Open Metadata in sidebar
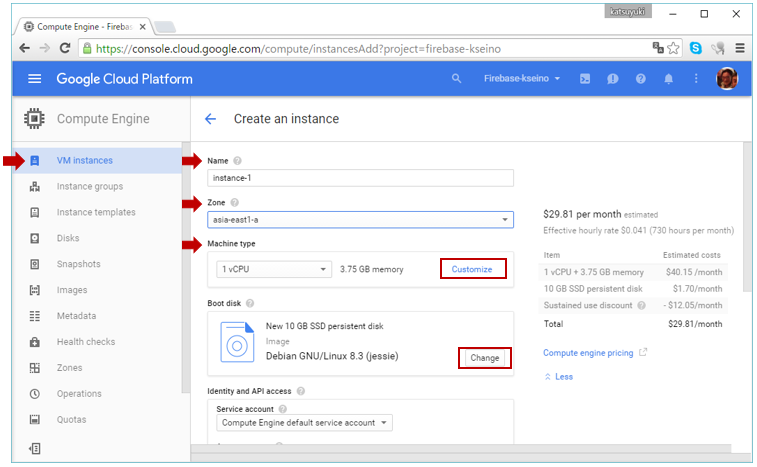This screenshot has height=467, width=757. [97, 316]
